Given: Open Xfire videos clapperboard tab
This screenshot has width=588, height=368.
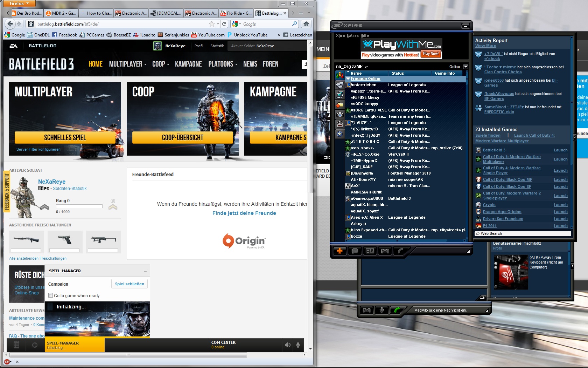Looking at the screenshot, I should [339, 124].
